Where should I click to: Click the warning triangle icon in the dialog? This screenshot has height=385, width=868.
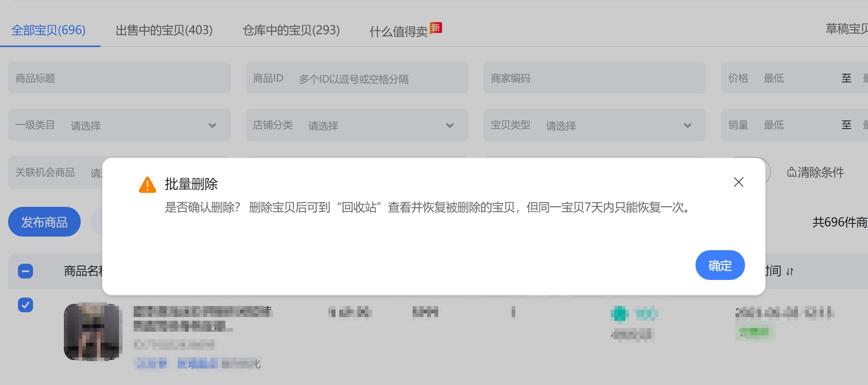pyautogui.click(x=148, y=185)
